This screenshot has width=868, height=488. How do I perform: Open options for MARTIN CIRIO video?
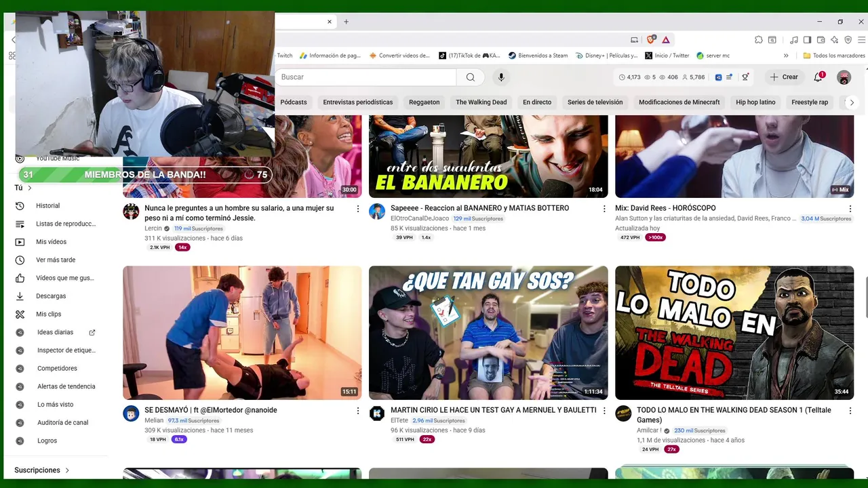click(604, 411)
